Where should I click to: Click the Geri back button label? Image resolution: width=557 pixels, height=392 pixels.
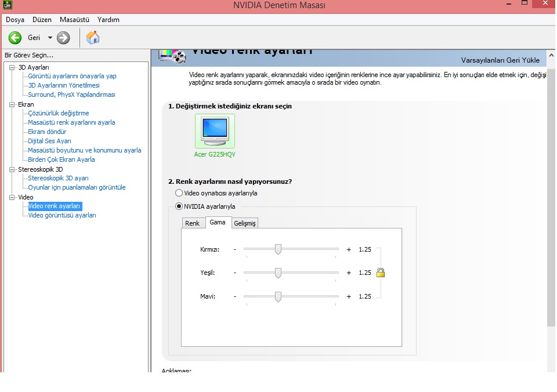[34, 38]
